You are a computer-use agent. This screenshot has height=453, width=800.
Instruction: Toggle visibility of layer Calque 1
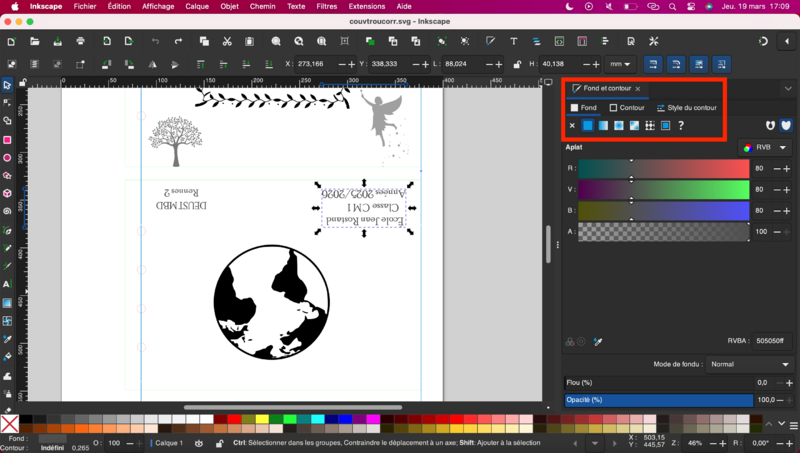coord(200,443)
